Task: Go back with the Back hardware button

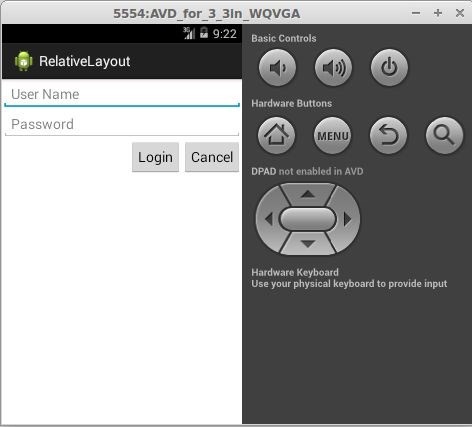Action: [x=388, y=136]
